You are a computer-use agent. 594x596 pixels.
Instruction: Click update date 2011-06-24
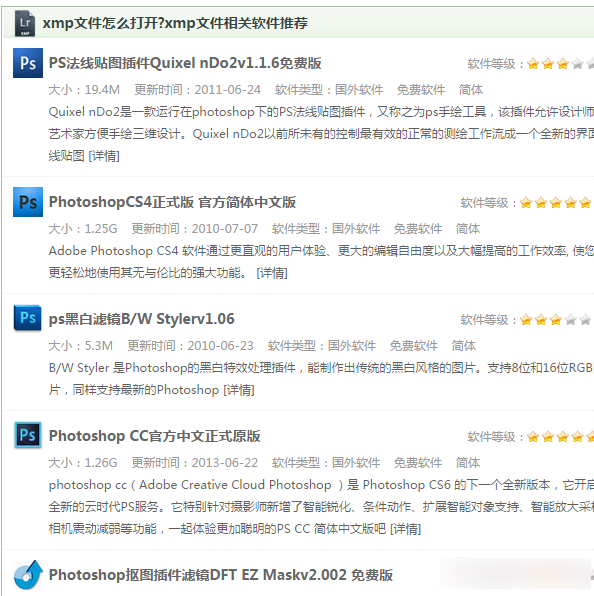(x=228, y=90)
